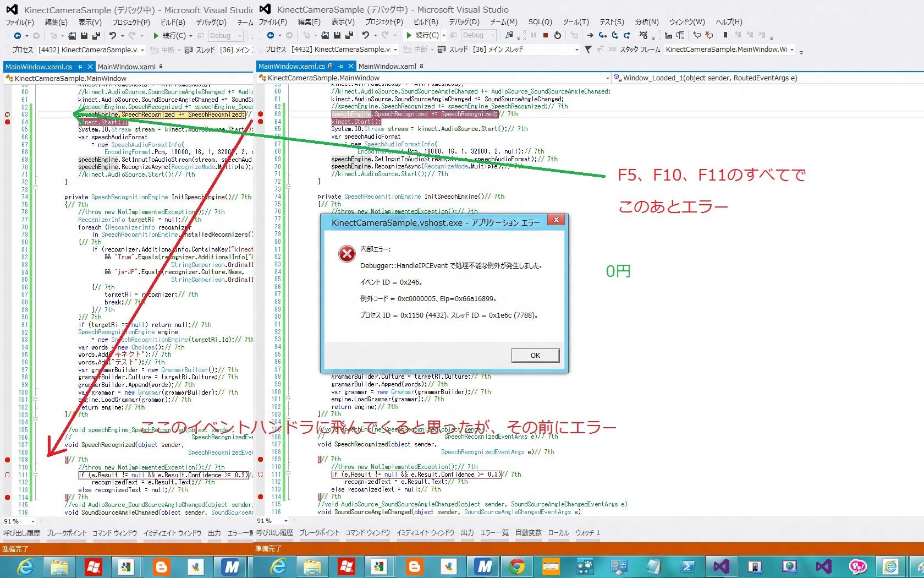924x578 pixels.
Task: Open the pink icon app on taskbar
Action: tap(857, 566)
